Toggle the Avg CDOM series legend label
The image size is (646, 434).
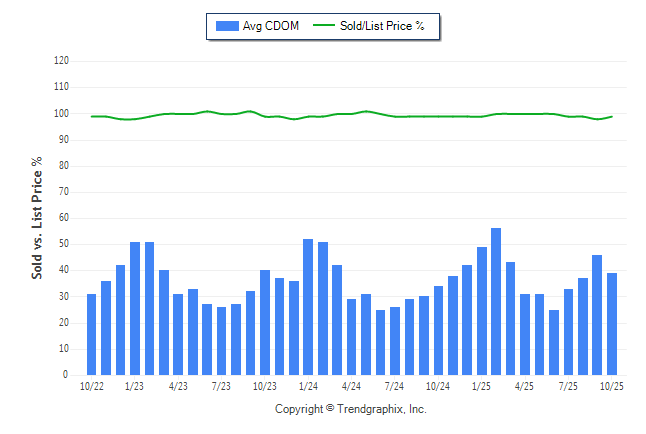tap(270, 26)
